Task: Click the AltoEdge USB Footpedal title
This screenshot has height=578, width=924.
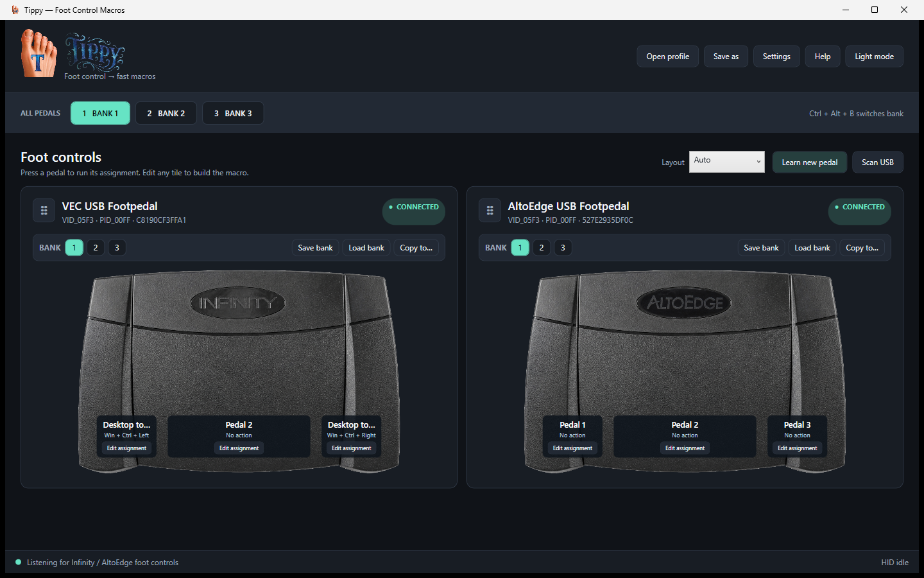Action: tap(569, 206)
